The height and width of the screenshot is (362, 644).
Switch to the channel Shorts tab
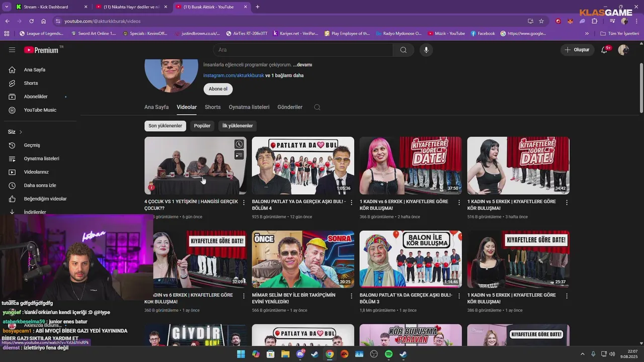[x=212, y=107]
